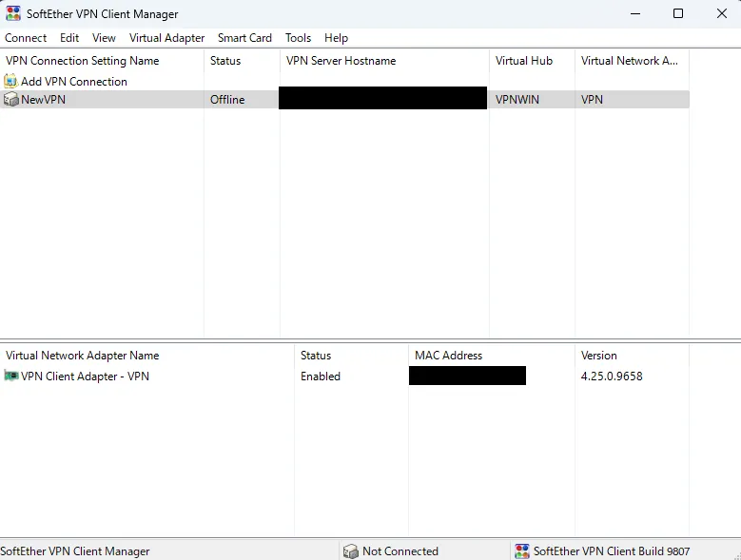The width and height of the screenshot is (741, 560).
Task: Sort connections by Status column header
Action: (242, 61)
